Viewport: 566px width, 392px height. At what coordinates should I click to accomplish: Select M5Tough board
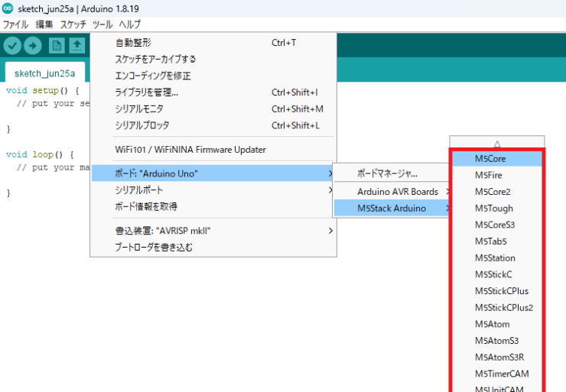tap(497, 209)
